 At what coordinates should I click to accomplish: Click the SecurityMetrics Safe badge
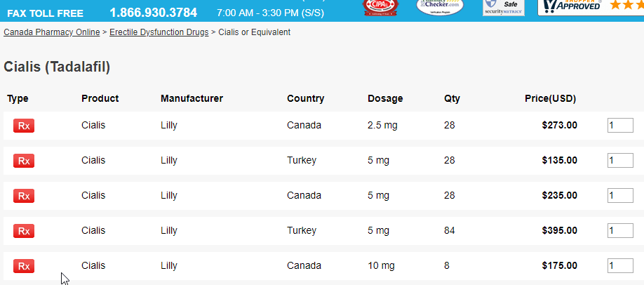pos(504,8)
